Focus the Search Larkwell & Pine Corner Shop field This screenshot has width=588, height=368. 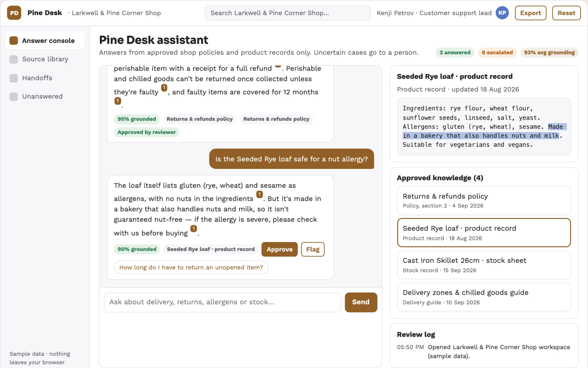click(288, 13)
